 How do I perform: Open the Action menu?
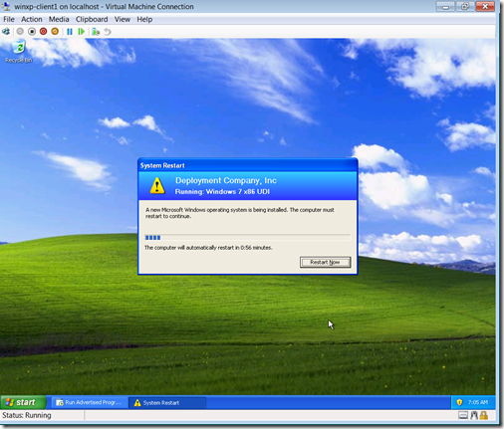32,19
